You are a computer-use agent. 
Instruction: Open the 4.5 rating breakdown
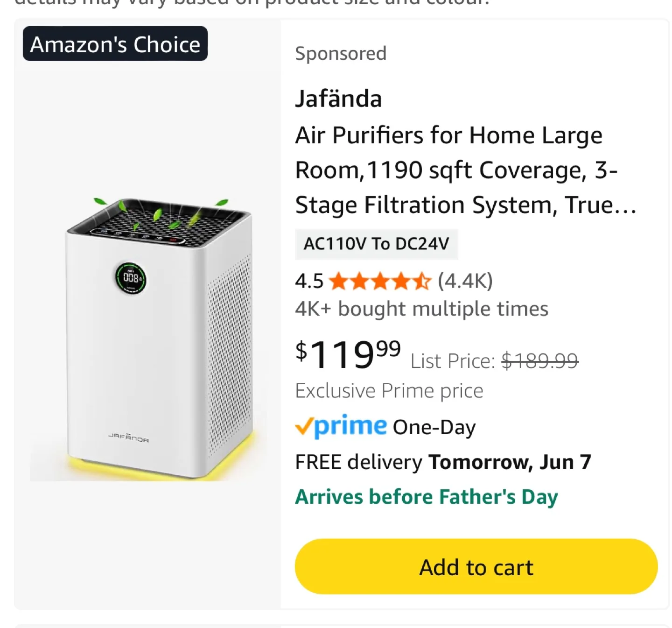(309, 281)
